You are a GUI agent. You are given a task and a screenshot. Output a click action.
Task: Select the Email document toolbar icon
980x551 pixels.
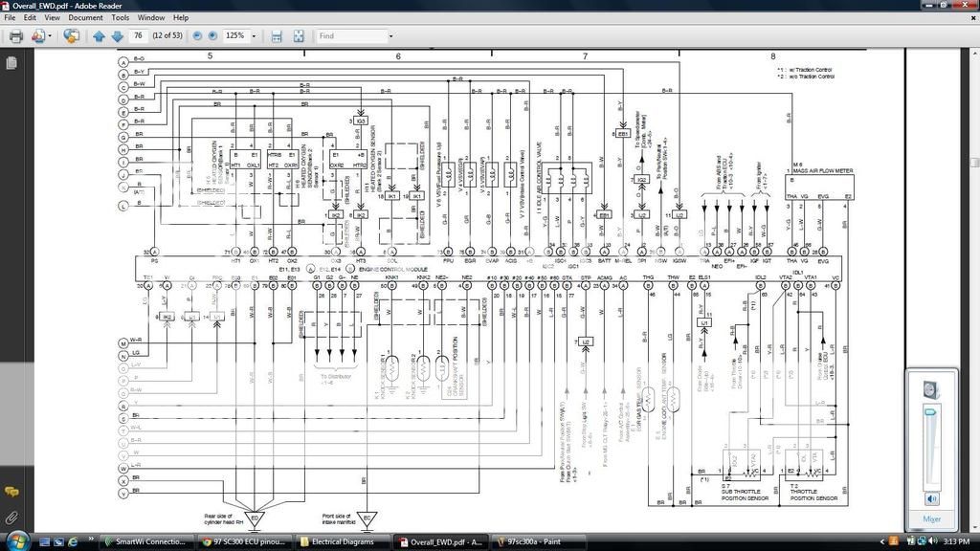(x=37, y=36)
